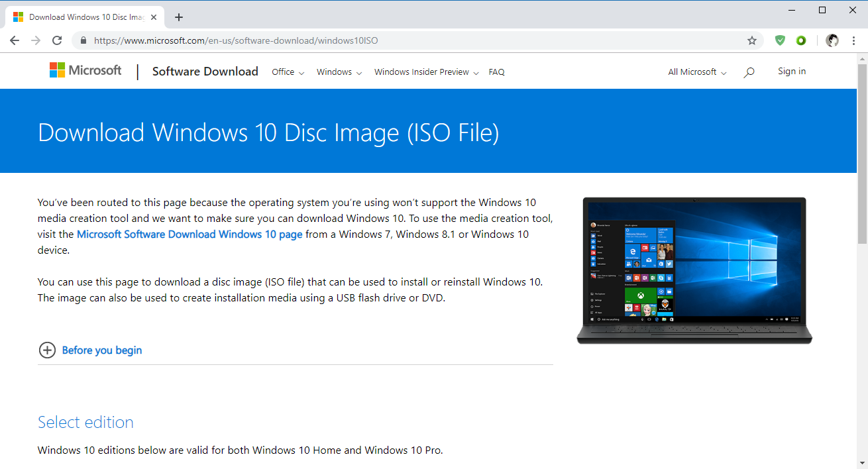Image resolution: width=868 pixels, height=469 pixels.
Task: Click the browser back arrow
Action: [x=15, y=40]
